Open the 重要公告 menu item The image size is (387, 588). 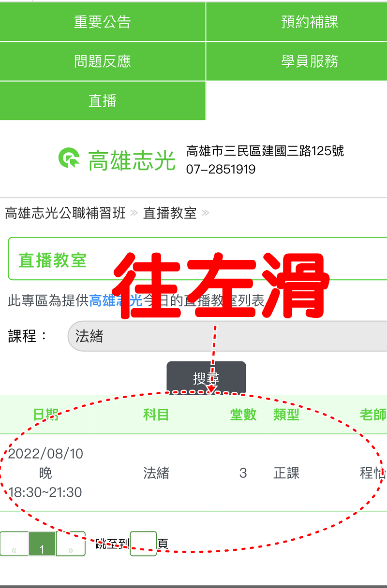point(103,22)
